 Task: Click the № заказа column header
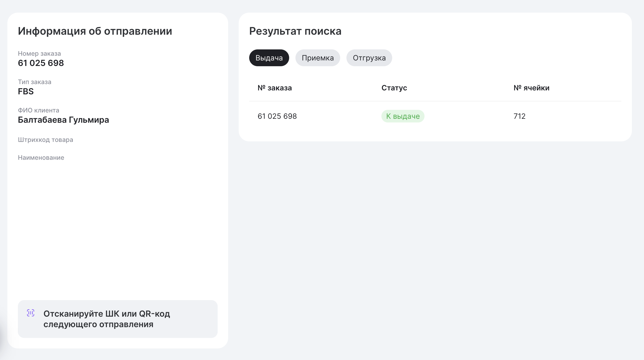click(275, 88)
